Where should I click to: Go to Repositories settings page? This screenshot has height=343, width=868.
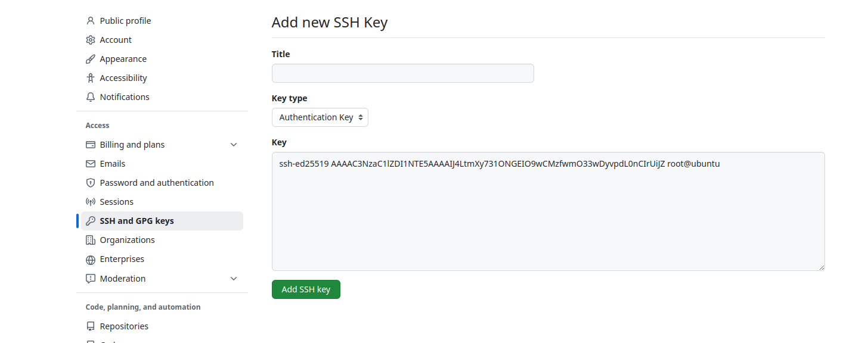point(124,326)
